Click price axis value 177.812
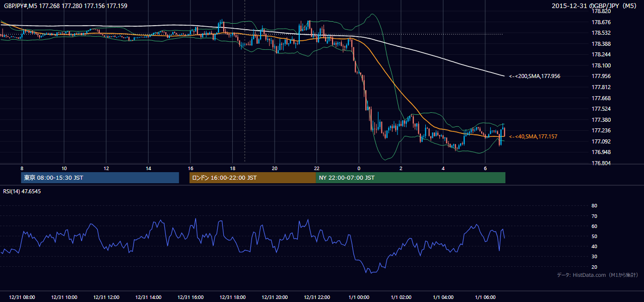This screenshot has height=302, width=644. (601, 87)
